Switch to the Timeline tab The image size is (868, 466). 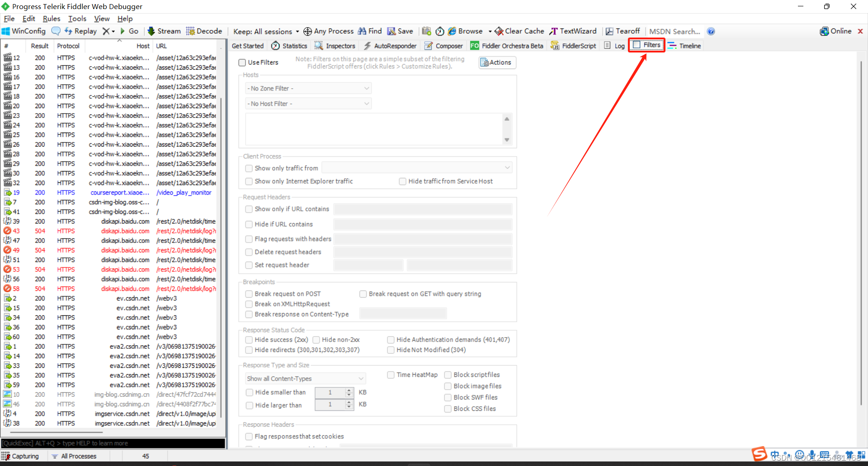pos(684,46)
